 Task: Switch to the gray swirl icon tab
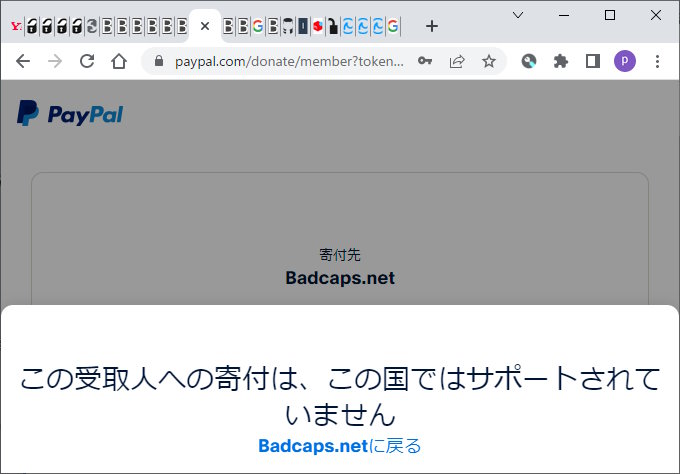[92, 26]
